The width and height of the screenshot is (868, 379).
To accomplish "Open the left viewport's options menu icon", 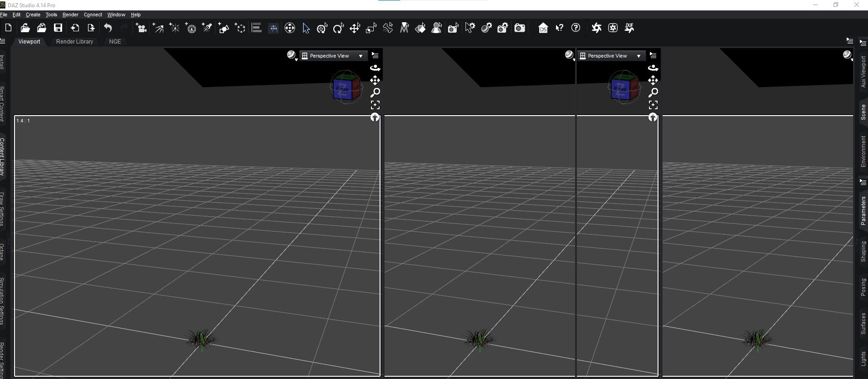I will tap(375, 55).
